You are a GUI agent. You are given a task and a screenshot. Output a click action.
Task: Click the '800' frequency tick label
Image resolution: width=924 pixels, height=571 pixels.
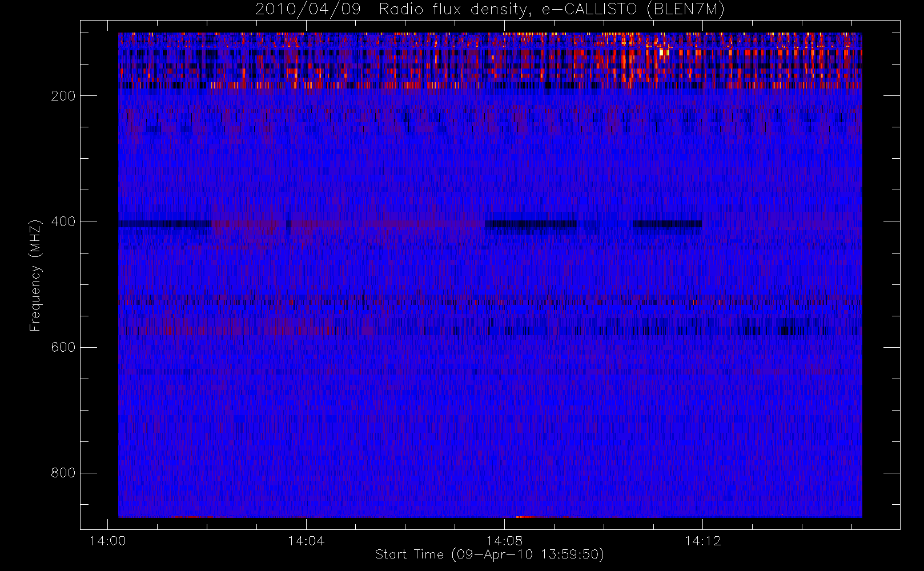pos(63,473)
